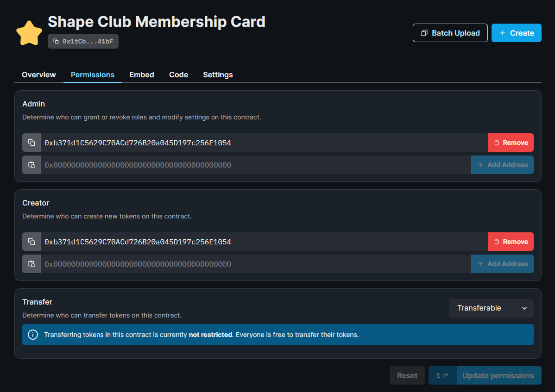Switch to the Overview tab
The width and height of the screenshot is (555, 392).
39,75
